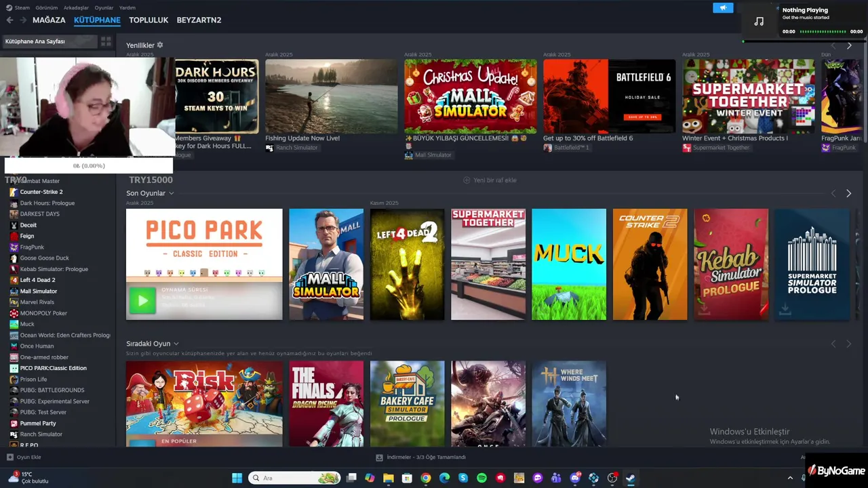Open Supermarket Simulator Prologue cover

[x=812, y=264]
